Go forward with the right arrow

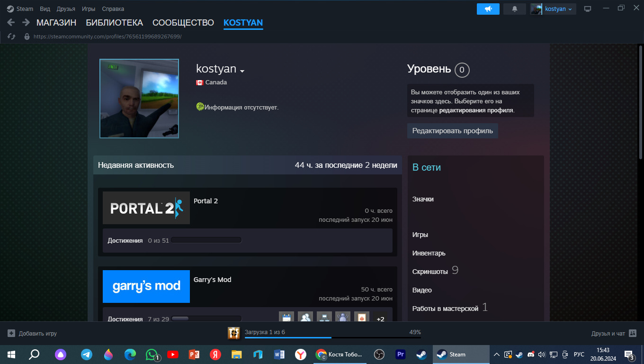pyautogui.click(x=26, y=22)
